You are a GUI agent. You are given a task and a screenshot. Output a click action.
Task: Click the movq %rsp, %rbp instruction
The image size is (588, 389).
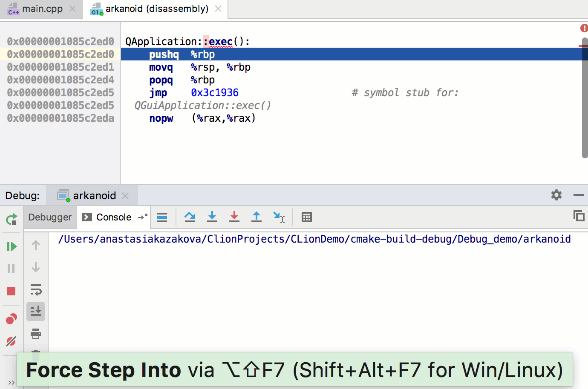(200, 67)
